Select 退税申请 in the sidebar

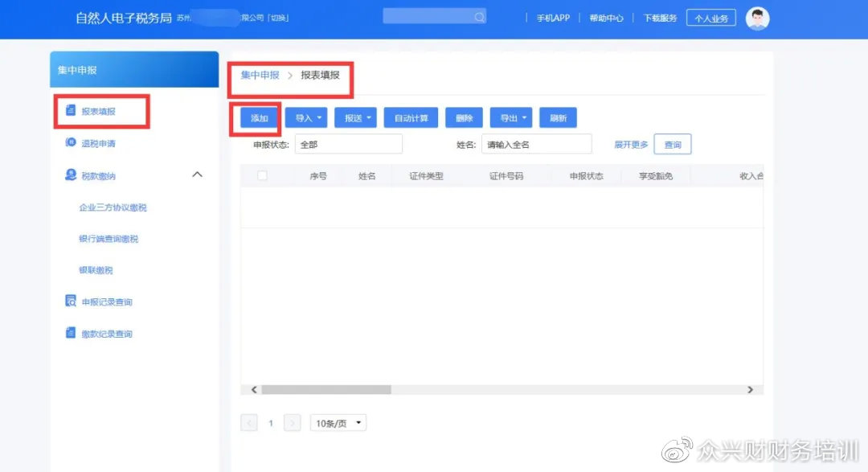click(99, 143)
